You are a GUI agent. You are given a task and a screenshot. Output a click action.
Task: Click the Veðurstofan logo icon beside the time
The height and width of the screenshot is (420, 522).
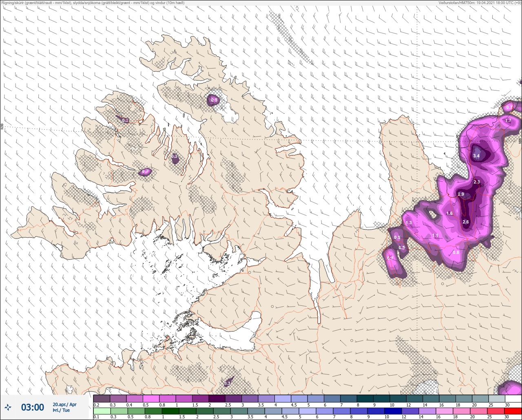tap(8, 407)
